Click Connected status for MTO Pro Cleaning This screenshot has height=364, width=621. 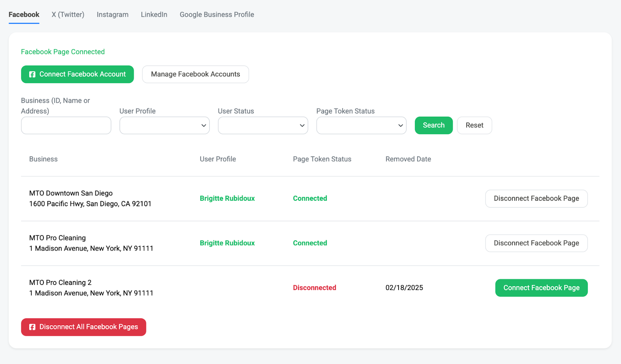310,243
